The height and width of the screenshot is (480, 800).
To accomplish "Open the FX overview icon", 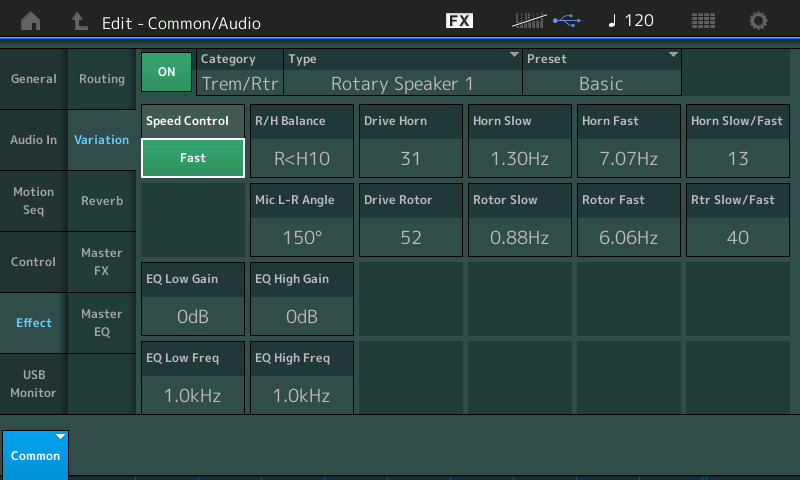I will 459,21.
